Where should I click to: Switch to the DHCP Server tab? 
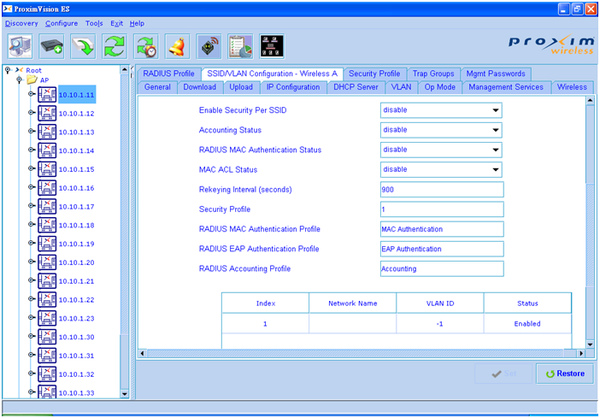click(356, 87)
